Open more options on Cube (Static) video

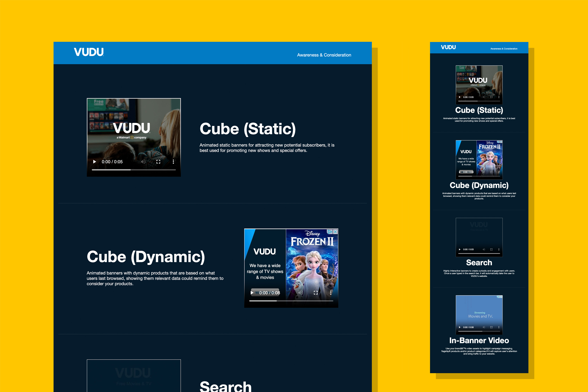[x=173, y=162]
